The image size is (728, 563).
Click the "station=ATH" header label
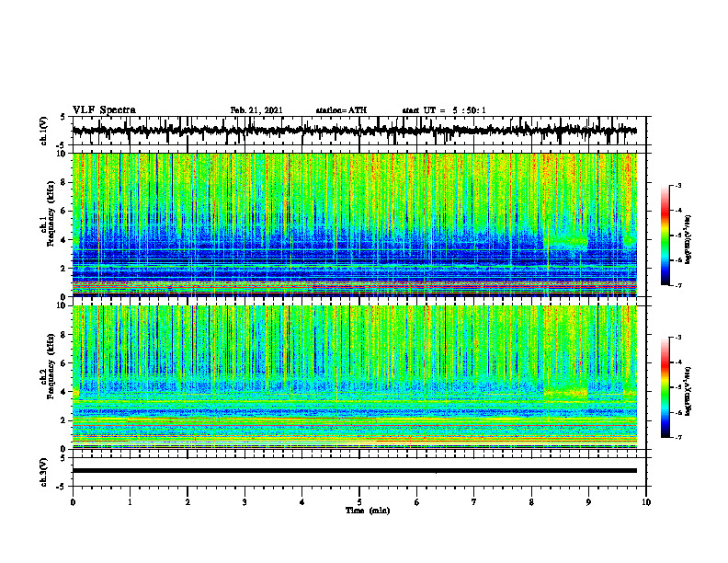pos(341,110)
